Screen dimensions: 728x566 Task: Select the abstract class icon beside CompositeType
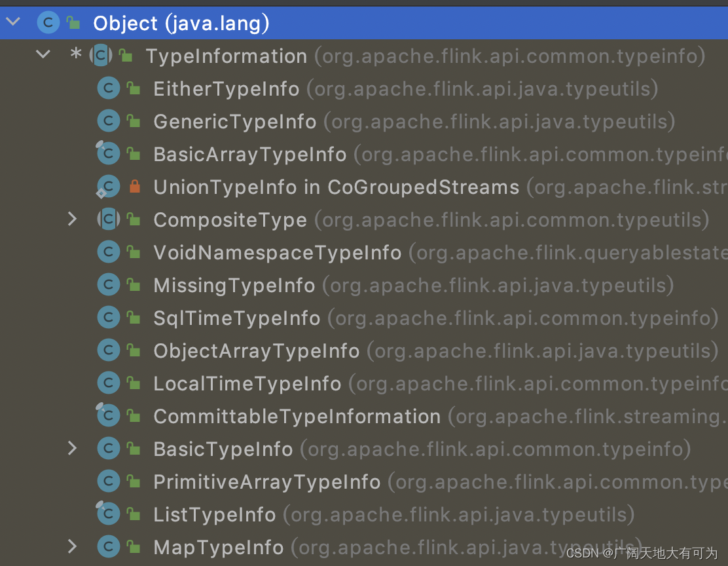click(108, 219)
